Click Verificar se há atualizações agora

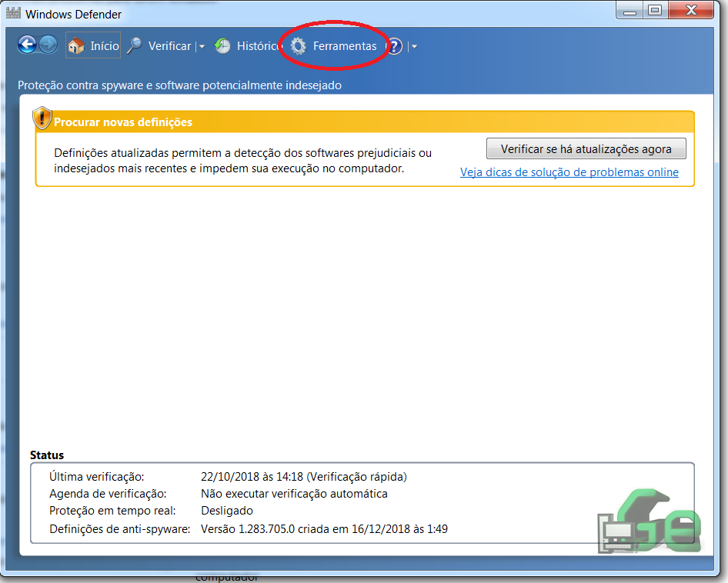pos(586,148)
